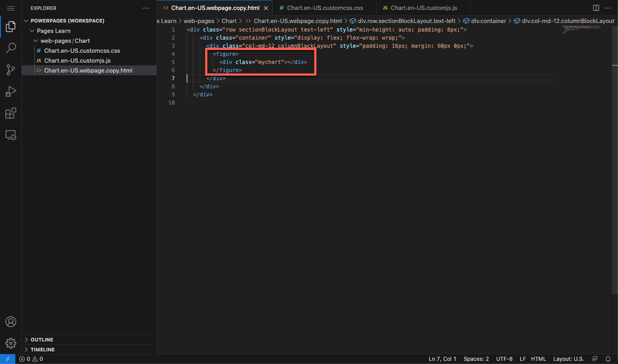
Task: Open notifications bell in status bar
Action: click(608, 359)
